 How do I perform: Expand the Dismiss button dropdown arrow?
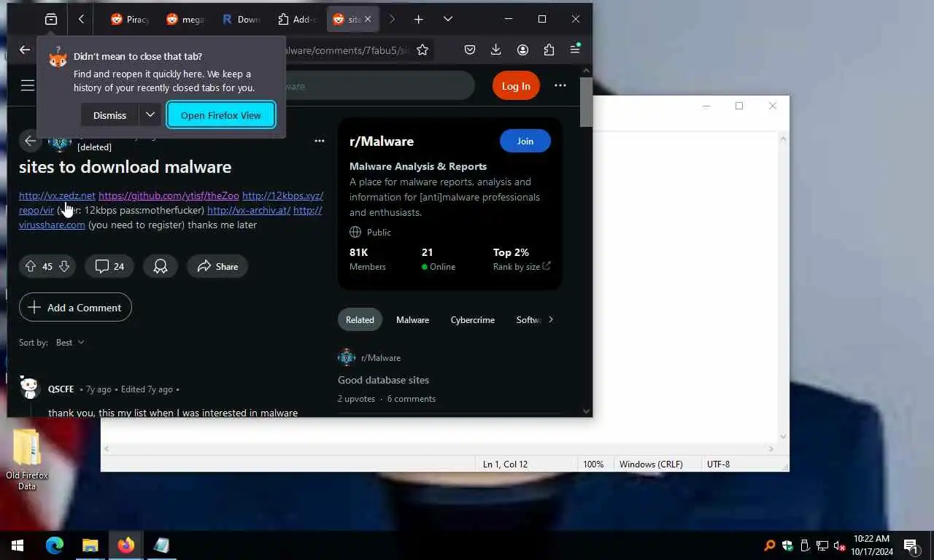(150, 115)
